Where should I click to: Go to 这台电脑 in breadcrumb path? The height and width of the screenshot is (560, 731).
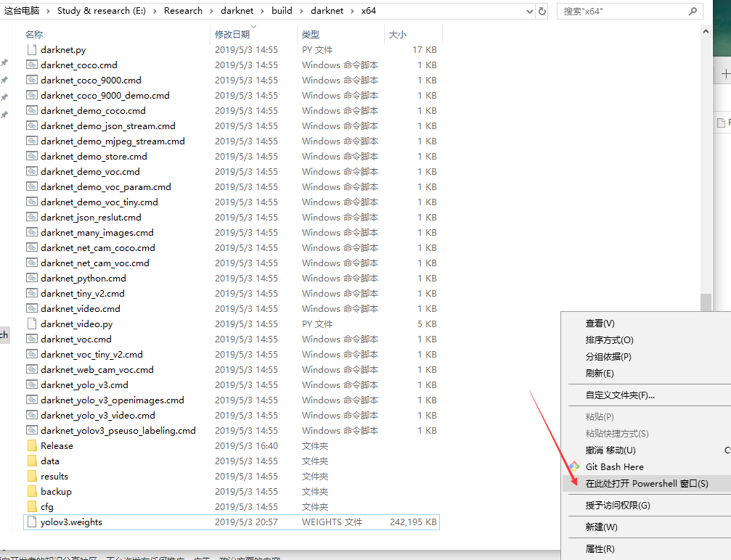[x=22, y=11]
